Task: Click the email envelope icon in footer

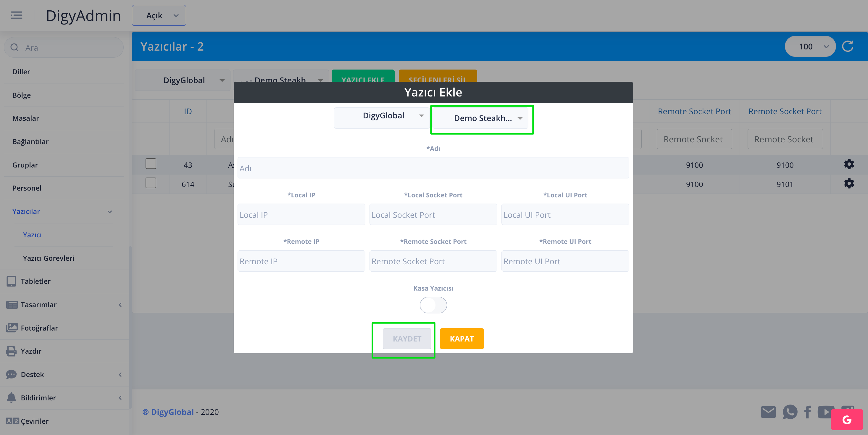Action: point(768,412)
